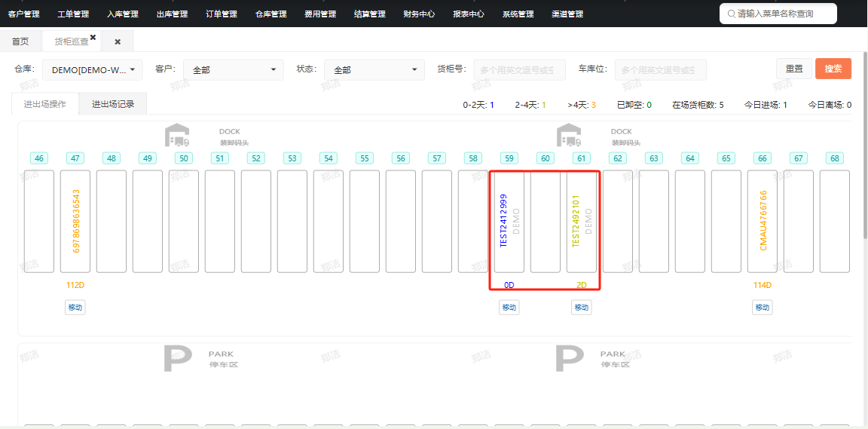Close the 货柜巡查 tab
The image size is (868, 429).
(93, 37)
